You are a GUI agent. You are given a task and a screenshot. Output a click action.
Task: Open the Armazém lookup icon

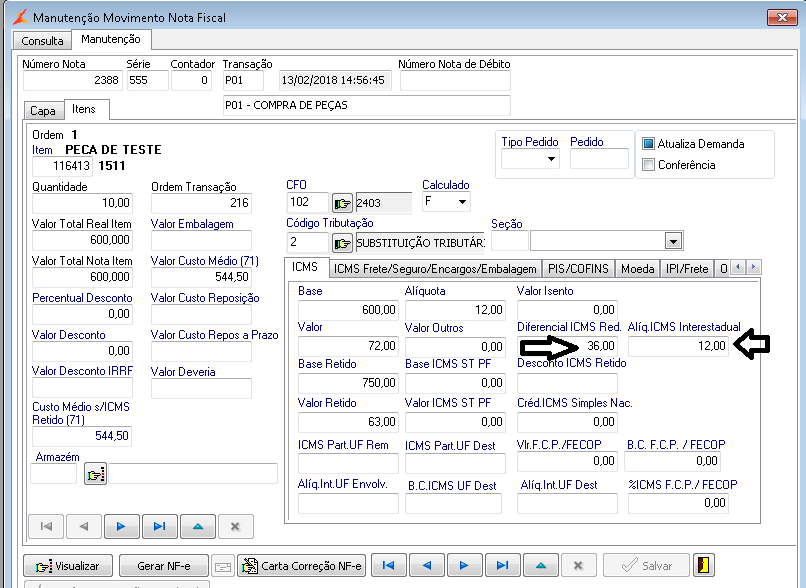point(95,475)
